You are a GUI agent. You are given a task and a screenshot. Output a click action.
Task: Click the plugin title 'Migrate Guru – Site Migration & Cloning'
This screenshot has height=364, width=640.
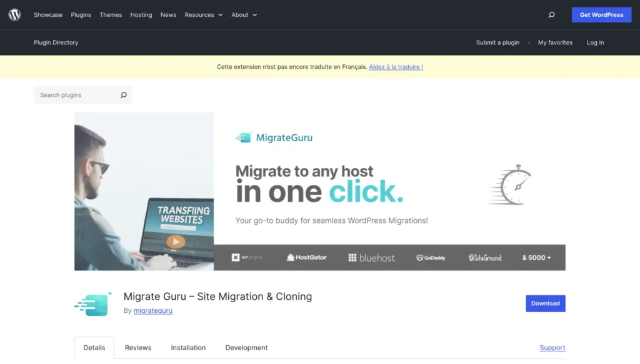coord(217,297)
